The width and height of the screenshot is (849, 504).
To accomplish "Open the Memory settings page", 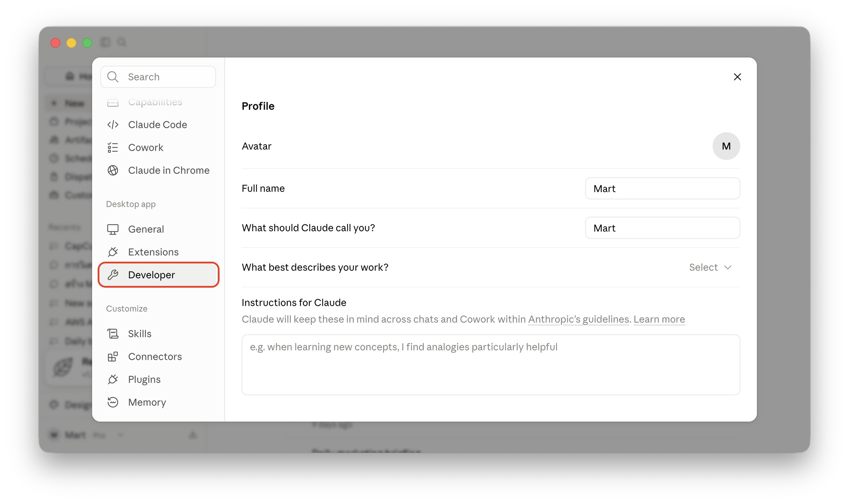I will click(x=158, y=402).
